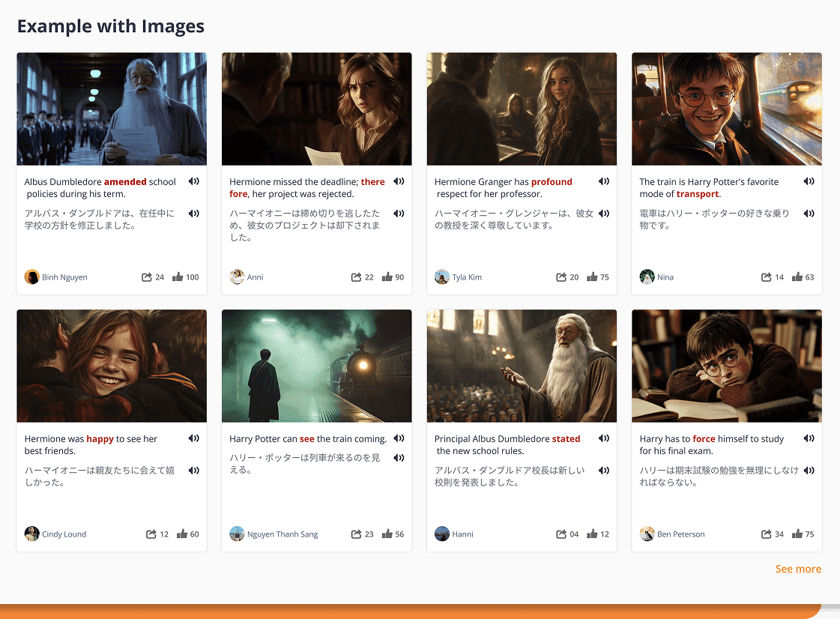Screen dimensions: 840x619
Task: Like Ben Peterson's study example
Action: pos(797,534)
